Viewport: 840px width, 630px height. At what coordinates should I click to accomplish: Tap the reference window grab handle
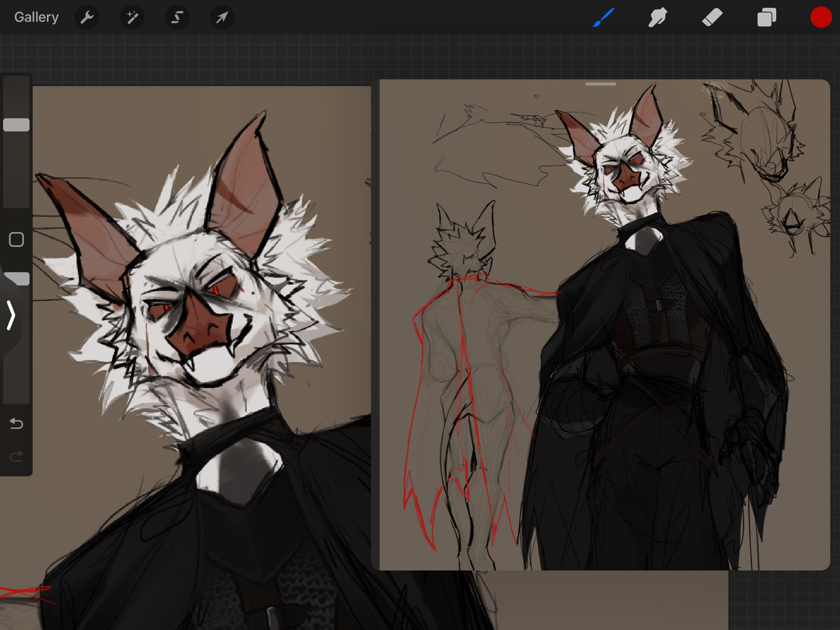(x=601, y=84)
